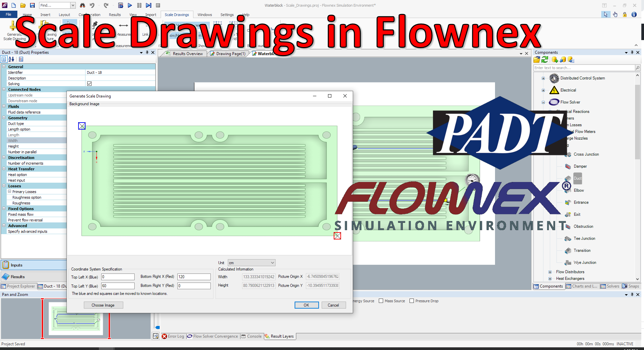Open the Flow Solver Convergence tab
Viewport: 644px width, 350px height.
(x=212, y=336)
